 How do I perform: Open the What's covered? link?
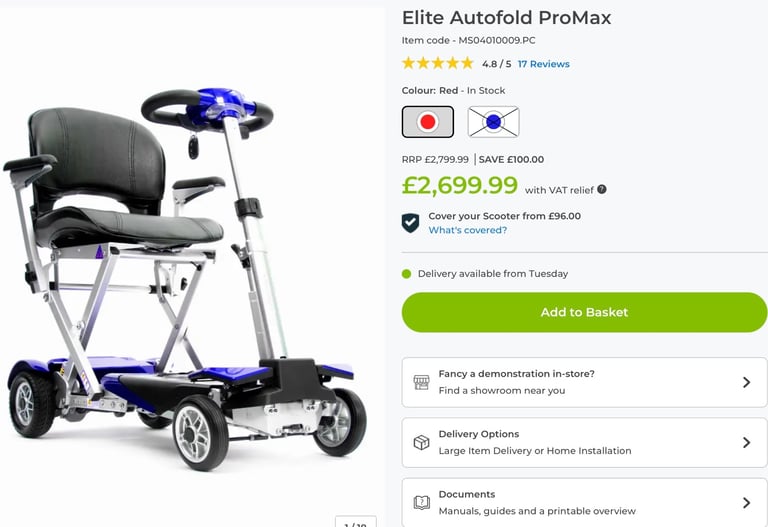click(467, 230)
